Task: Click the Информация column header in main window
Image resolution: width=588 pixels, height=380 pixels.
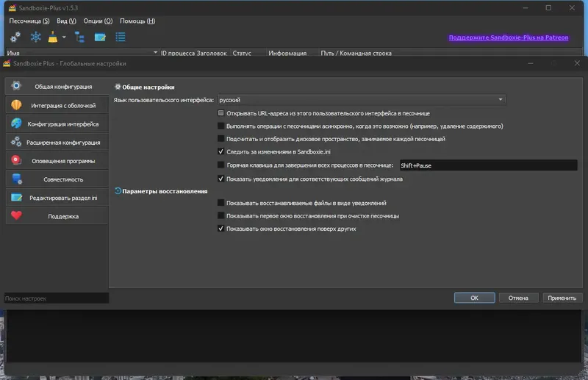Action: pos(292,53)
